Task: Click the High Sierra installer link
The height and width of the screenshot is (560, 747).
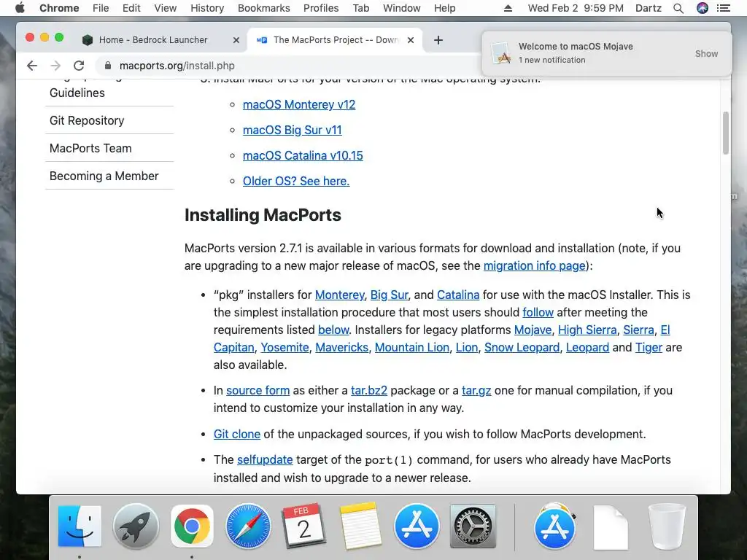Action: pos(587,330)
